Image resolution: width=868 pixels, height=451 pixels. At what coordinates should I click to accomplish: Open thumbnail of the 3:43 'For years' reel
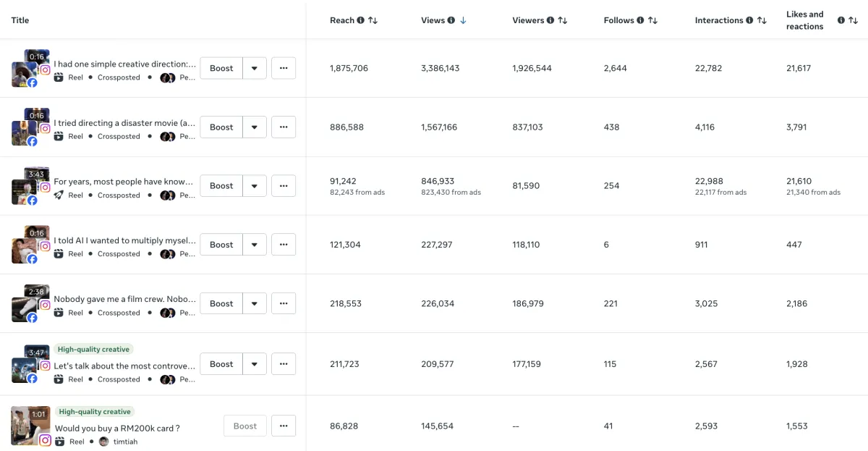pyautogui.click(x=30, y=187)
